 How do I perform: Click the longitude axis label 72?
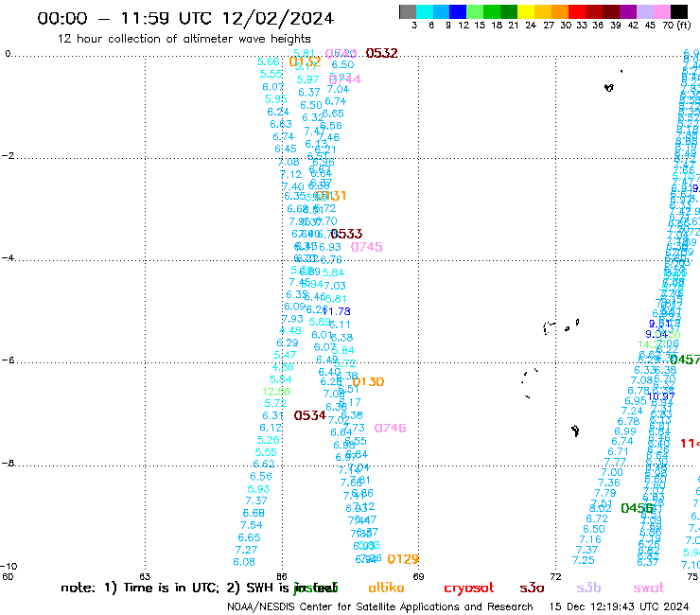click(556, 576)
